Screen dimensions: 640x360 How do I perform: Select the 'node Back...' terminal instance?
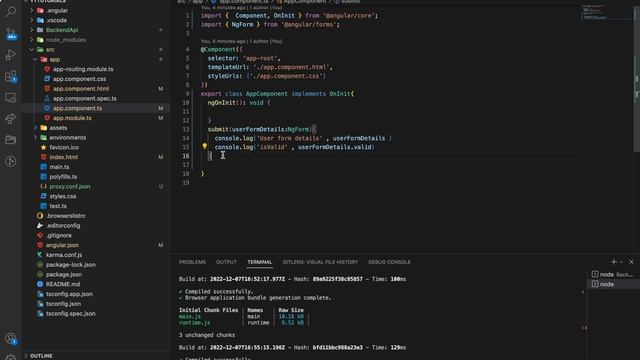[613, 274]
